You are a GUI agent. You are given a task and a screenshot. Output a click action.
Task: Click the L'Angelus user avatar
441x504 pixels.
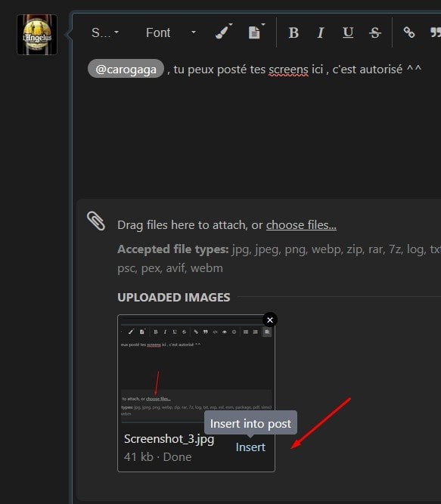coord(37,35)
